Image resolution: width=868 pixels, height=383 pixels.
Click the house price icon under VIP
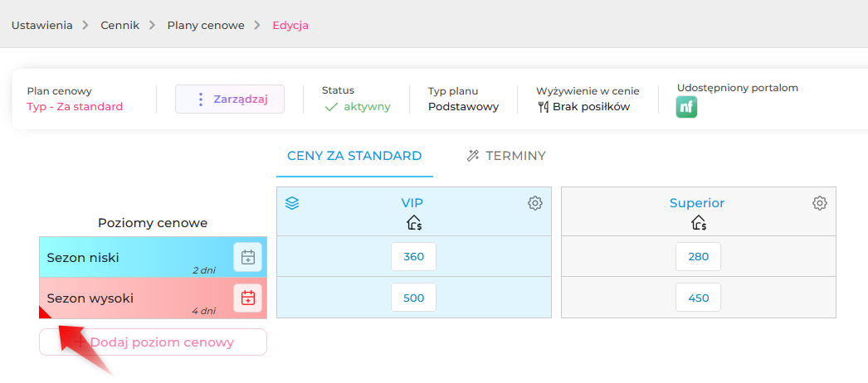tap(414, 223)
